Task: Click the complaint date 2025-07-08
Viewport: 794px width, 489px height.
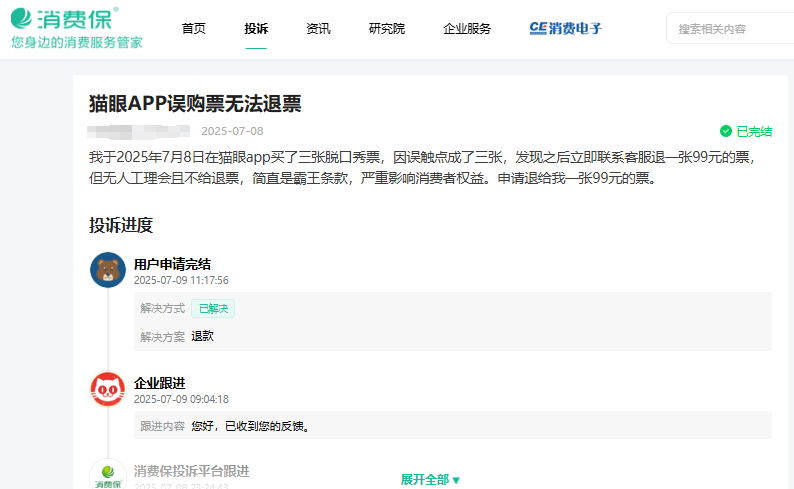Action: point(232,131)
